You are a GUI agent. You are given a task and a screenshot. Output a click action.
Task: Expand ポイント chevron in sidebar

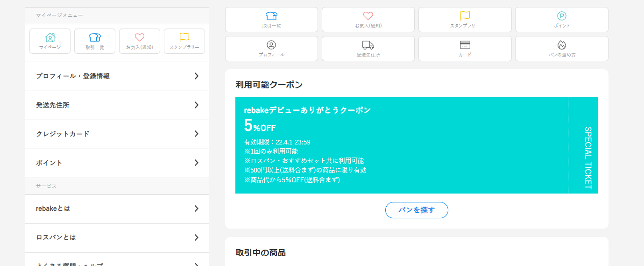(197, 163)
